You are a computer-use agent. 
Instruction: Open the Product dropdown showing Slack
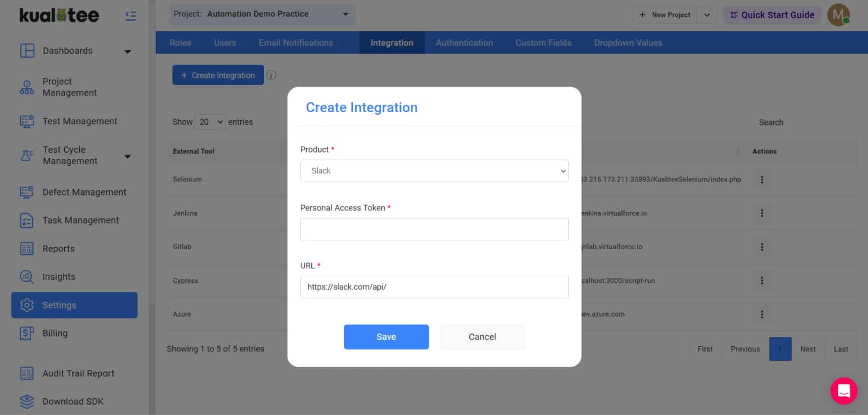tap(434, 171)
